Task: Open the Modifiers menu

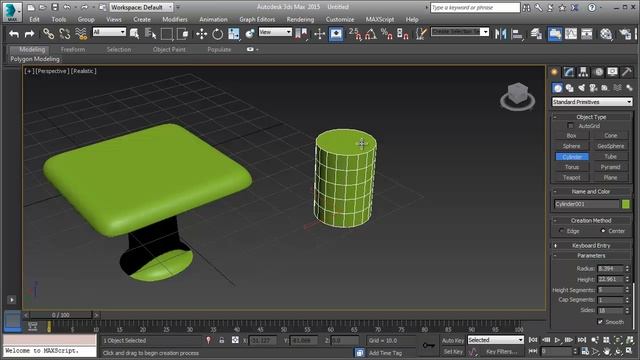Action: (175, 19)
